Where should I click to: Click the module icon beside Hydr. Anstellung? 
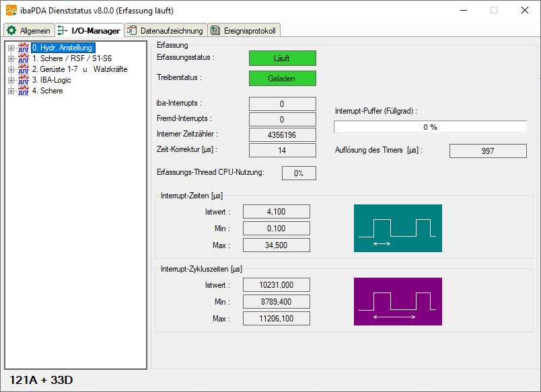coord(24,48)
